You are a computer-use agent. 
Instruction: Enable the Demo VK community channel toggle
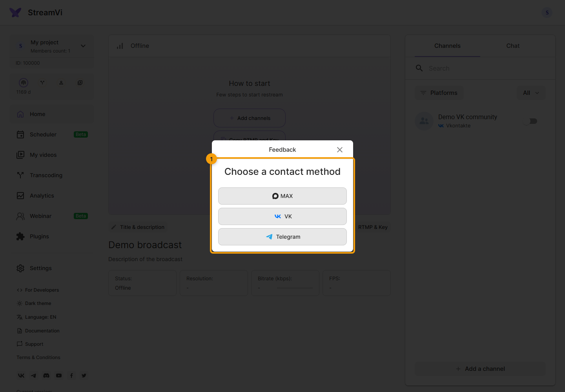[x=530, y=121]
